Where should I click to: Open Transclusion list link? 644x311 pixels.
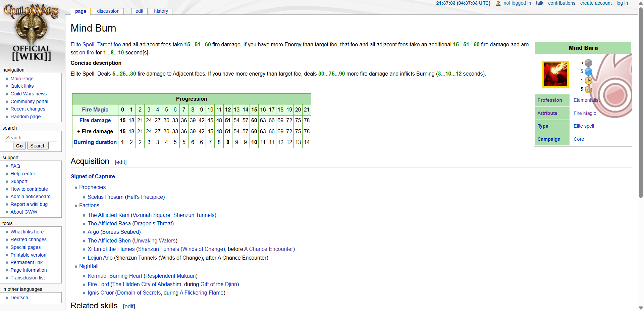pyautogui.click(x=28, y=278)
